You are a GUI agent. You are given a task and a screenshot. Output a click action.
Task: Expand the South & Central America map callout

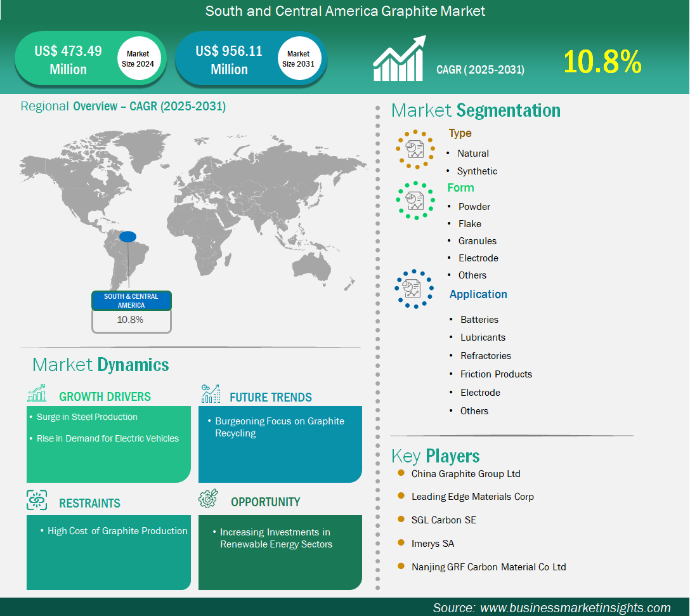click(x=131, y=309)
